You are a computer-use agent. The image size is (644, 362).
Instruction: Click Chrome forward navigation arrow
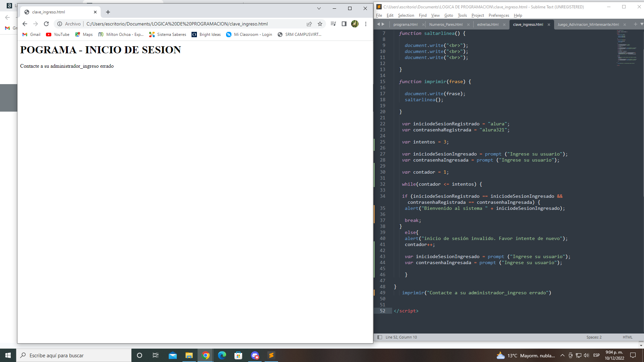click(x=36, y=24)
